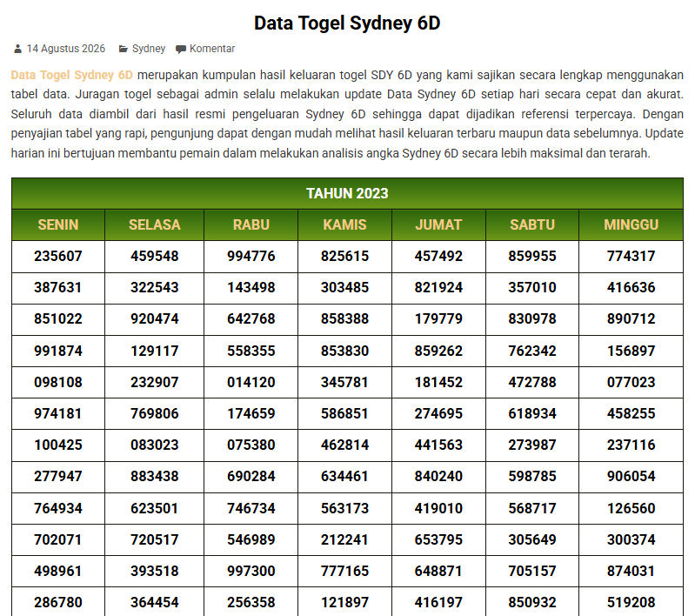The width and height of the screenshot is (695, 616).
Task: Select cell 235607
Action: pyautogui.click(x=58, y=257)
